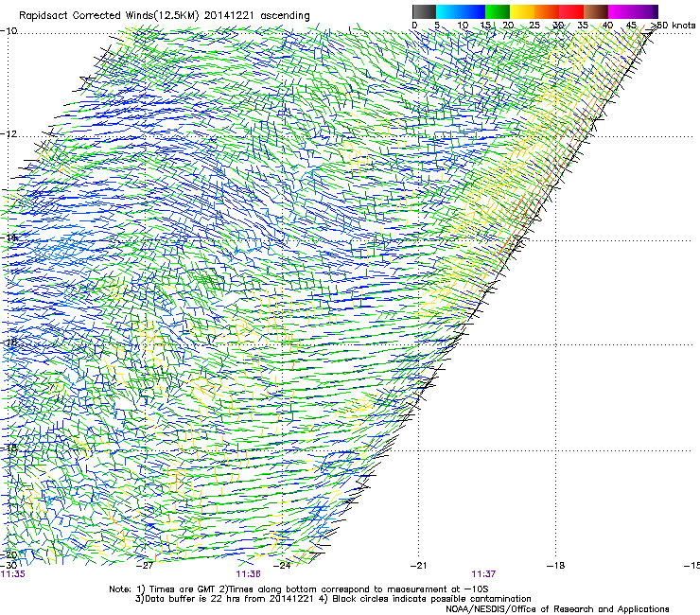The image size is (700, 615).
Task: Click the Rapidscat Corrected Winds title text
Action: coord(165,15)
